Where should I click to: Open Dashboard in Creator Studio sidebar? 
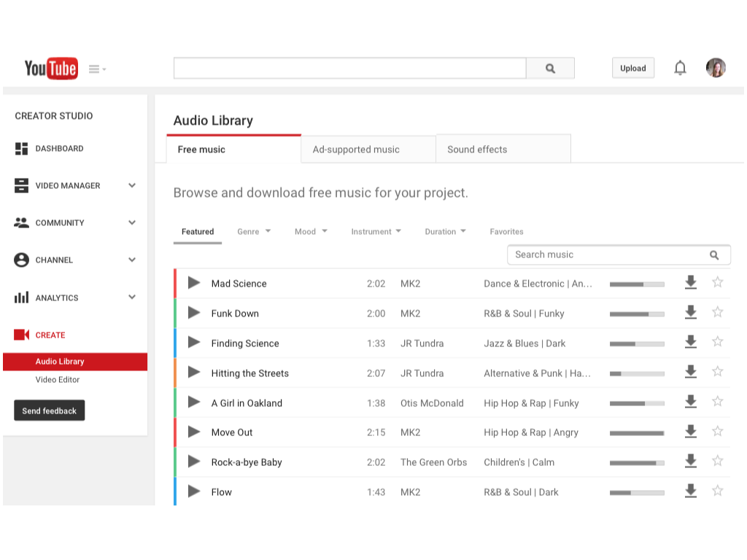point(49,149)
